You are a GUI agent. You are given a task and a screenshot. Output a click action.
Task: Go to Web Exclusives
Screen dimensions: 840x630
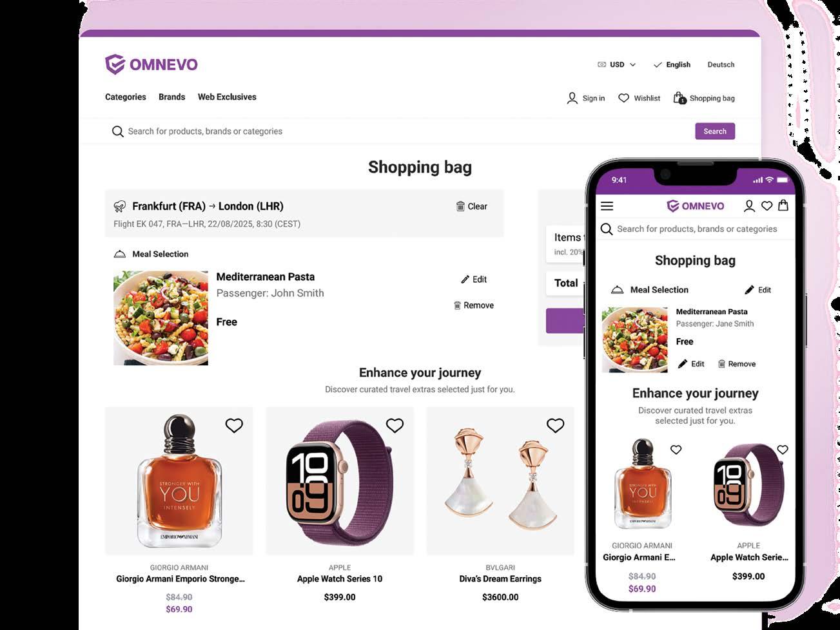click(227, 97)
